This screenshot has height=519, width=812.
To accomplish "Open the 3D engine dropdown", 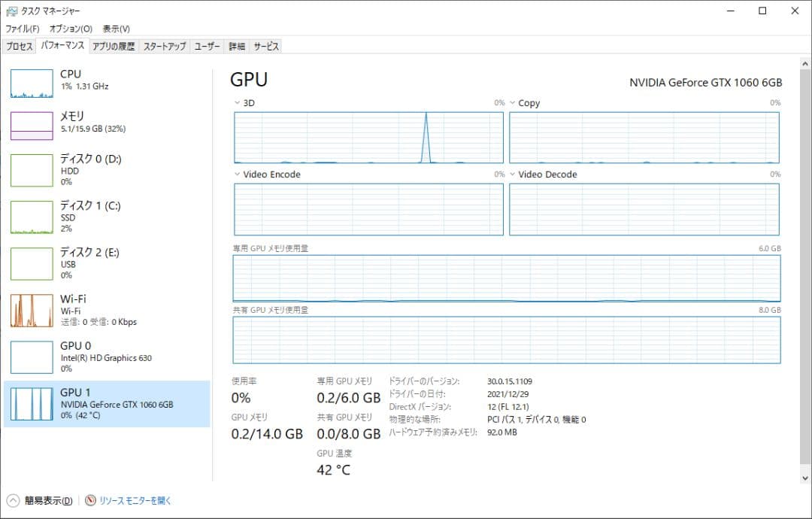I will tap(238, 102).
